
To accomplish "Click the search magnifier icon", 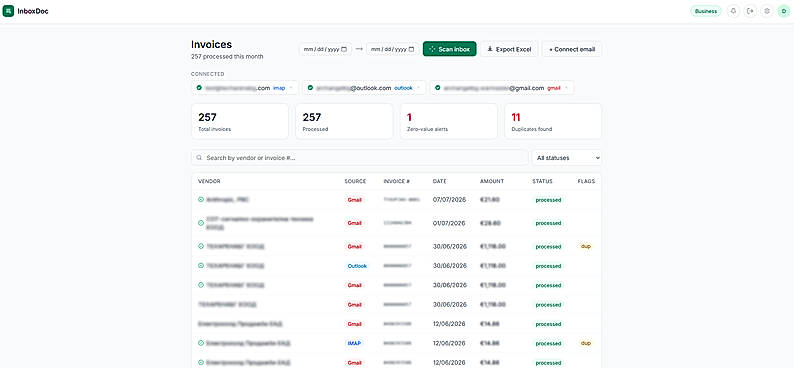I will 200,158.
